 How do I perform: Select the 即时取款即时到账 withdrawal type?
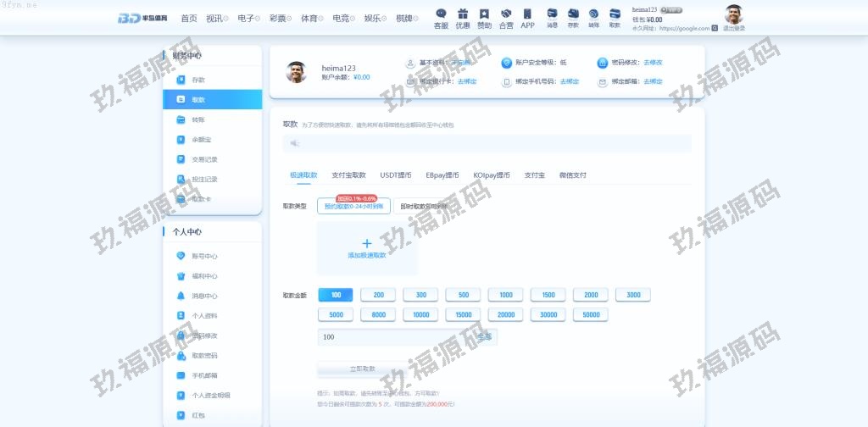427,206
